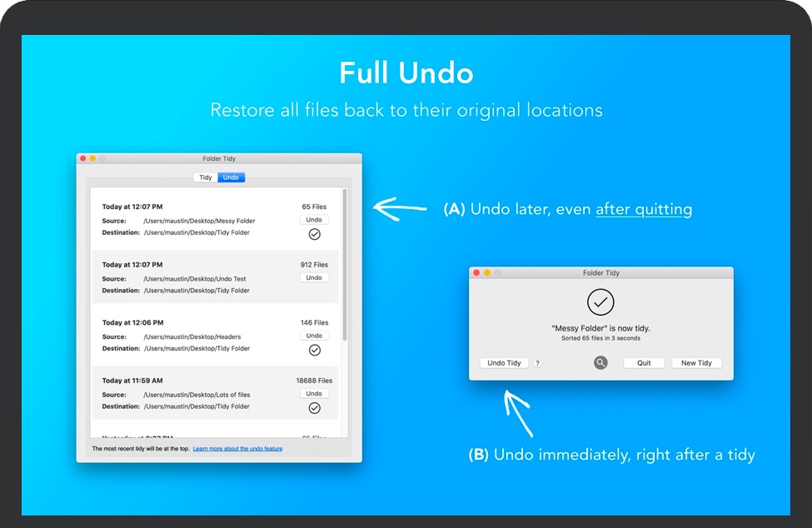Click source path /Users/maustin/Desktop/Headers

[192, 337]
